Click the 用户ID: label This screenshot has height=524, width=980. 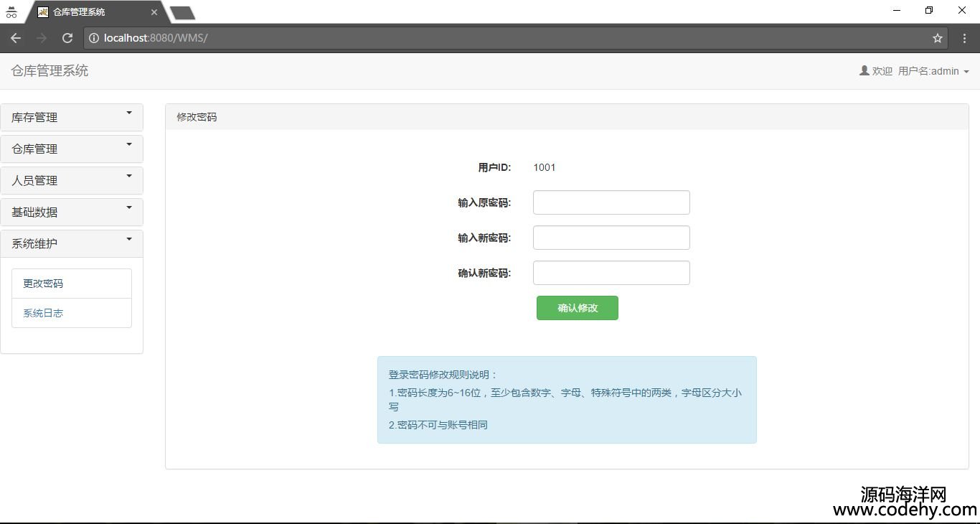pos(494,167)
